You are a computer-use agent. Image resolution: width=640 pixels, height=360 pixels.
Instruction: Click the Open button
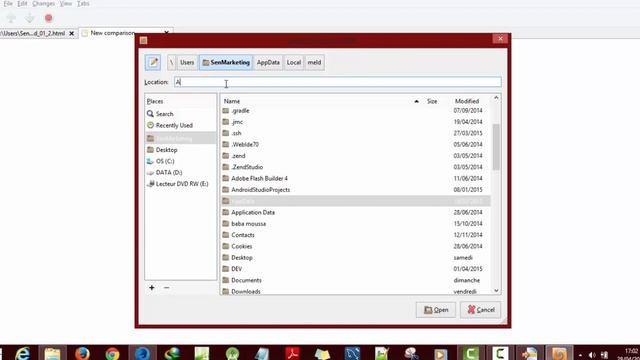point(436,310)
